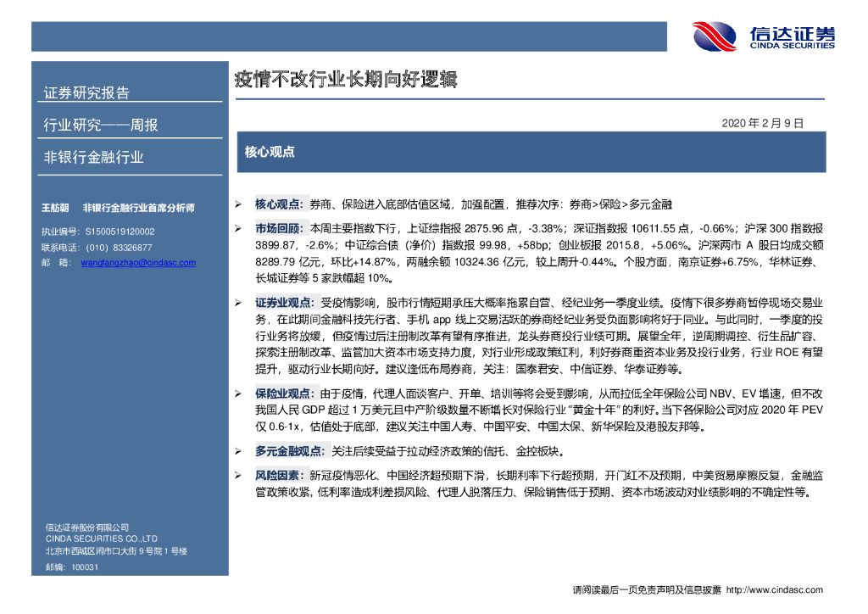The image size is (868, 614).
Task: Click the date 2020年2月9日
Action: click(762, 123)
